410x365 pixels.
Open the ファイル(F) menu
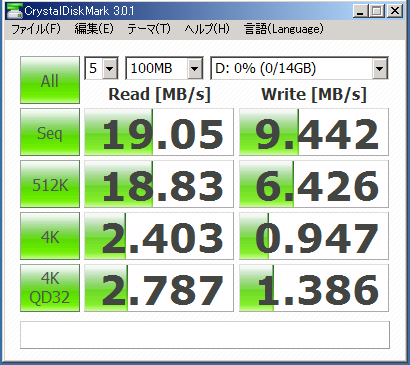tap(36, 29)
